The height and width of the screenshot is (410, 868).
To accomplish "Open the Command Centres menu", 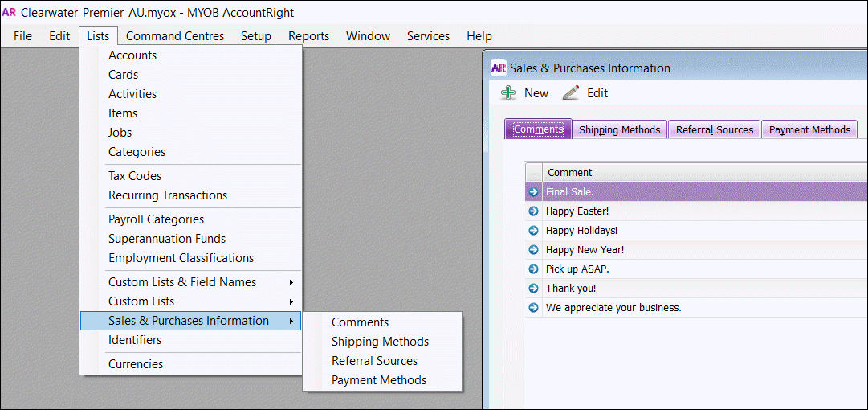I will click(x=175, y=36).
